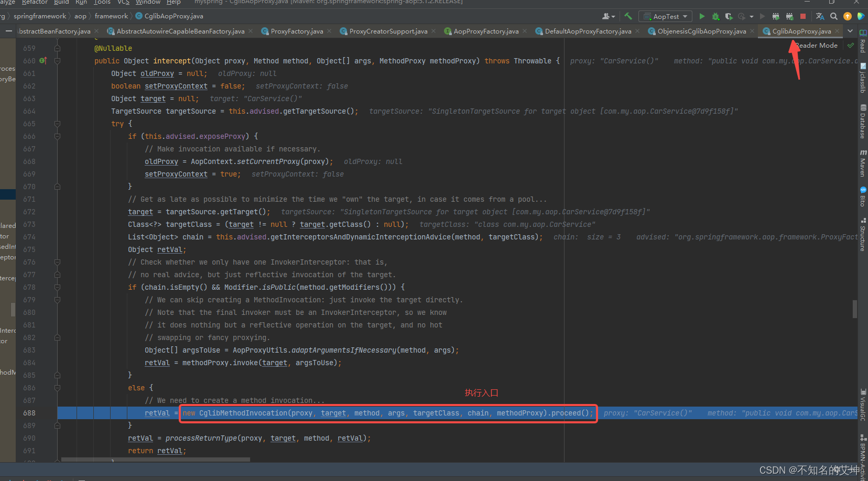868x481 pixels.
Task: Collapse try block fold at line 665
Action: tap(57, 124)
